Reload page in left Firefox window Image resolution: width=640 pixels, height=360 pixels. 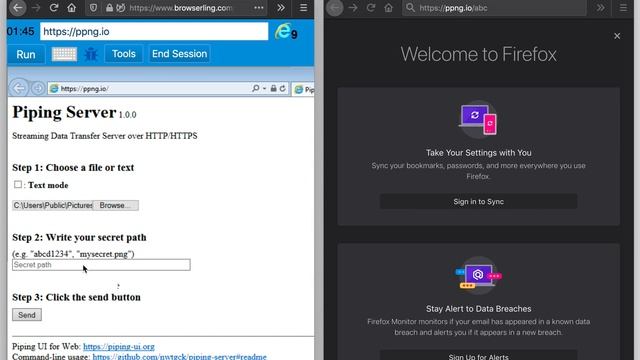53,8
